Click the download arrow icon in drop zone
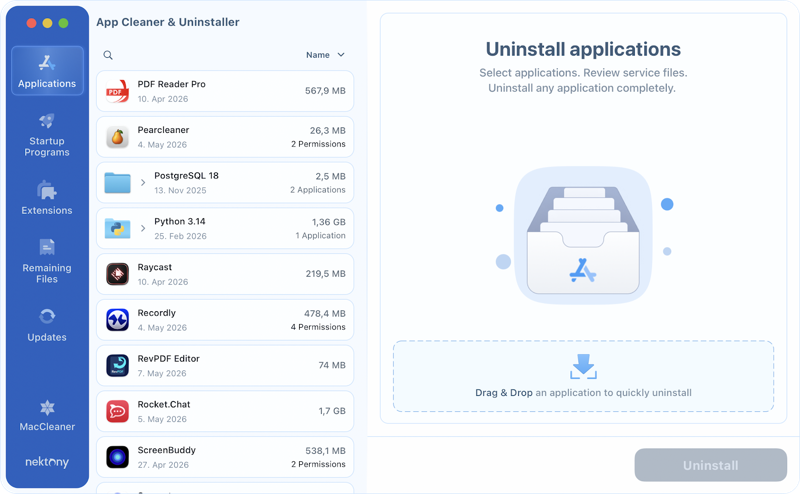Screen dimensions: 800x494 [583, 366]
